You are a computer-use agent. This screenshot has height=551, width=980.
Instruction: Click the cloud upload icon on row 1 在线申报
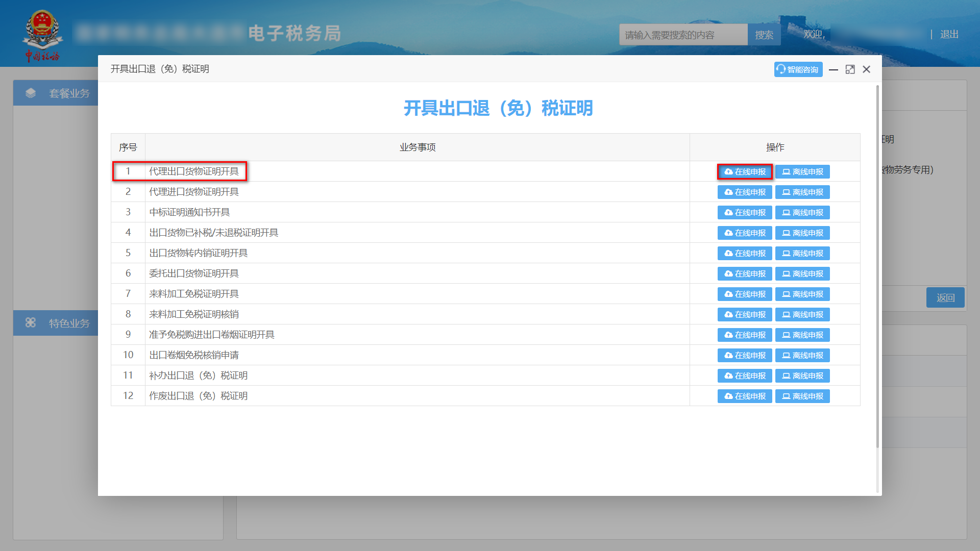pyautogui.click(x=728, y=171)
